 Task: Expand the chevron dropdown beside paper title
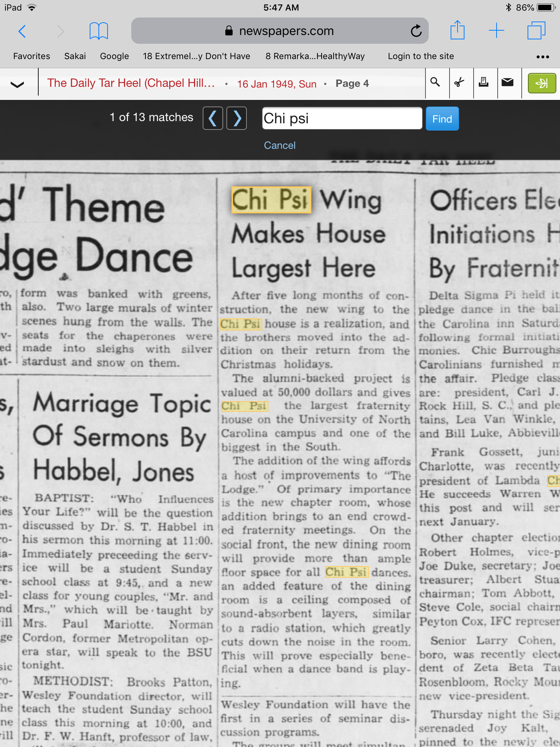pos(17,84)
